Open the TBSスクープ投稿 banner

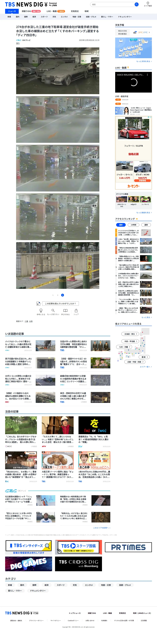[78, 547]
